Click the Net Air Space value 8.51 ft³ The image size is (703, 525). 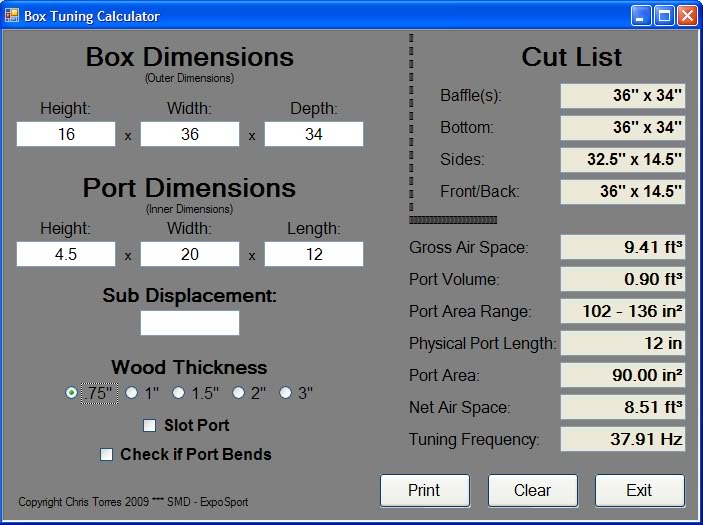pyautogui.click(x=623, y=407)
